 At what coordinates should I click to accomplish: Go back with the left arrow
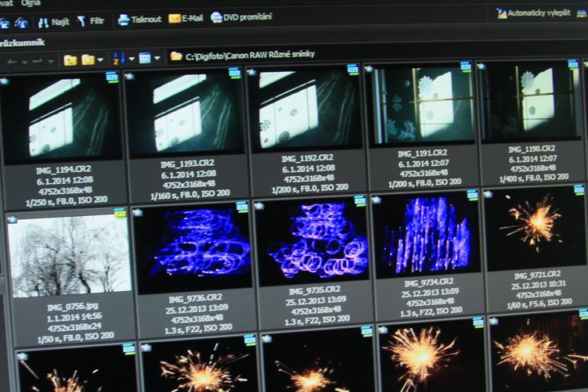(12, 63)
